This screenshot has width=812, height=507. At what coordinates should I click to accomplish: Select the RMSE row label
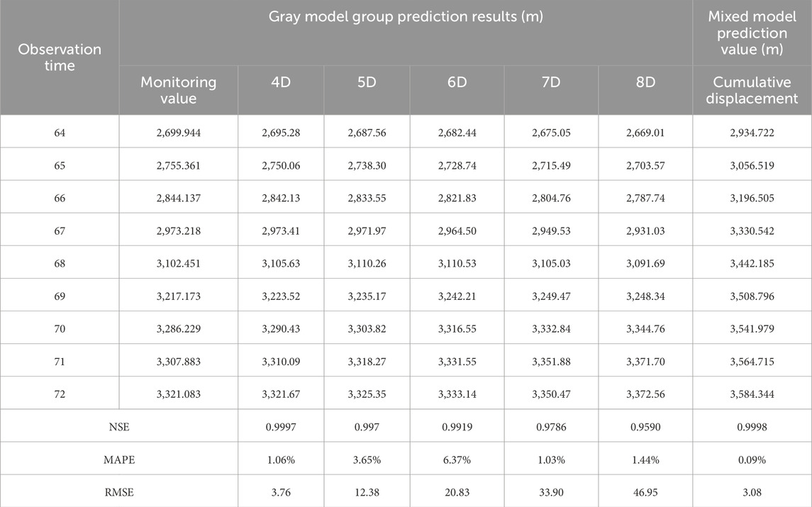pyautogui.click(x=119, y=492)
